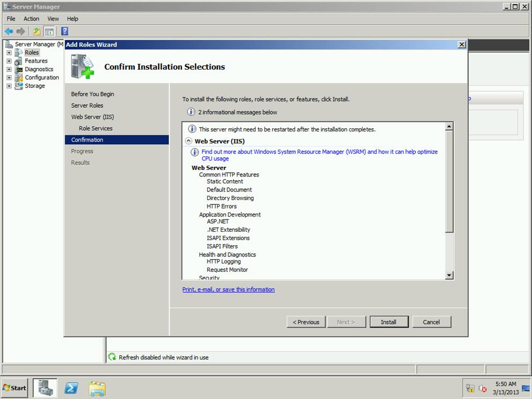Expand the Features tree node

pyautogui.click(x=9, y=61)
